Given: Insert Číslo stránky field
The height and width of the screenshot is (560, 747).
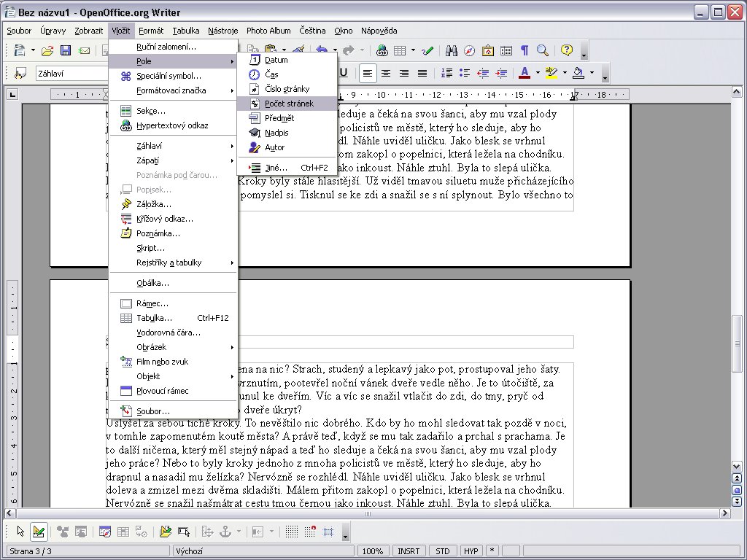Looking at the screenshot, I should point(287,89).
